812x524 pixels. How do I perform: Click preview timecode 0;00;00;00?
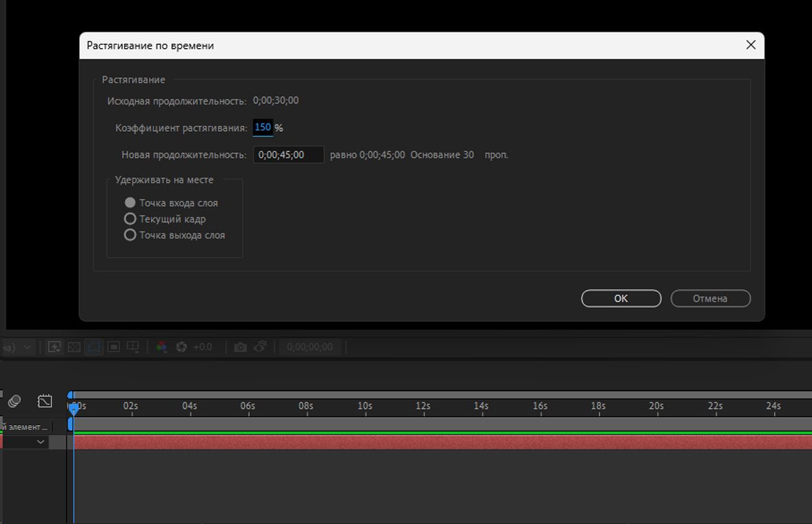point(310,347)
